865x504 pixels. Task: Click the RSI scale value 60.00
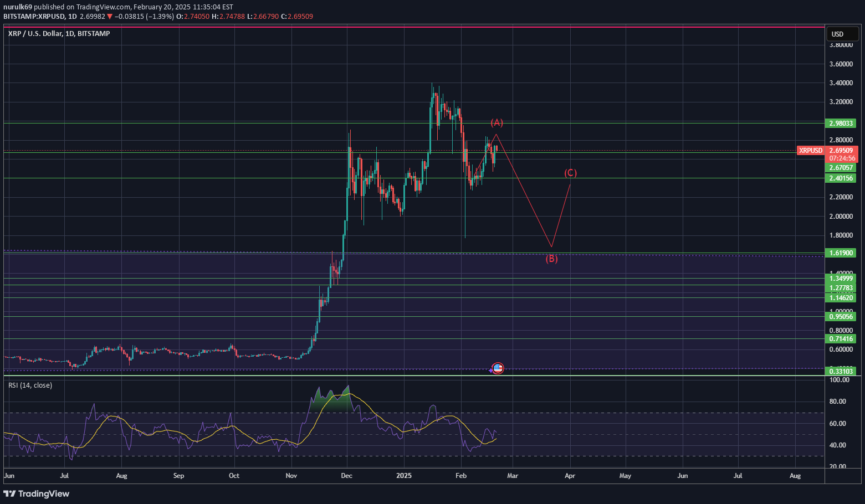(x=838, y=424)
